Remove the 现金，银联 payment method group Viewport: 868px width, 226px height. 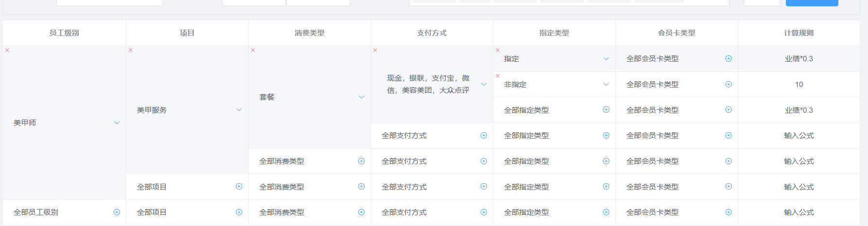(375, 50)
